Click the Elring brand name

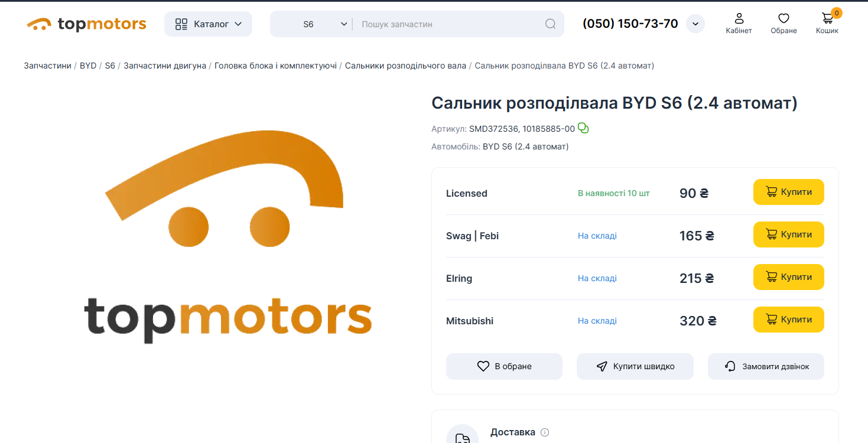(459, 278)
